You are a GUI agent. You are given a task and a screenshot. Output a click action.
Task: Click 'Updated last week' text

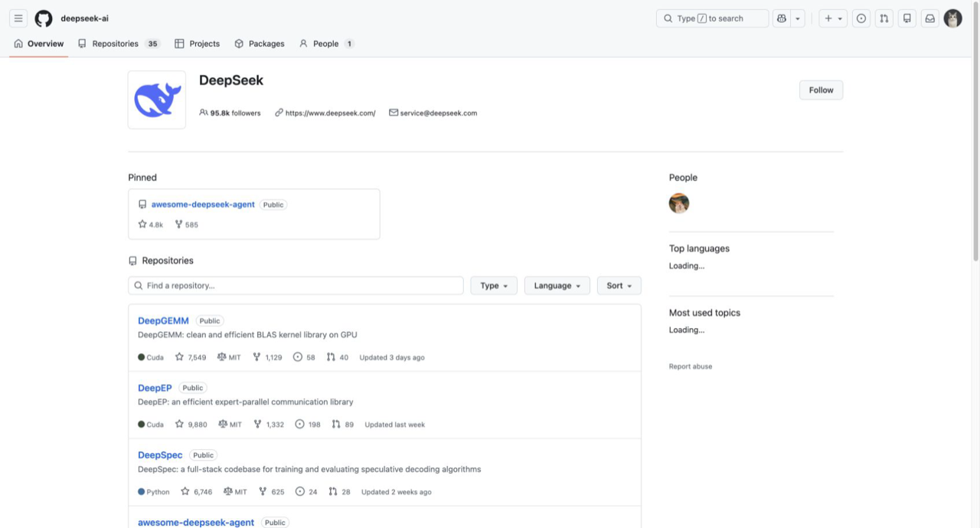tap(395, 425)
